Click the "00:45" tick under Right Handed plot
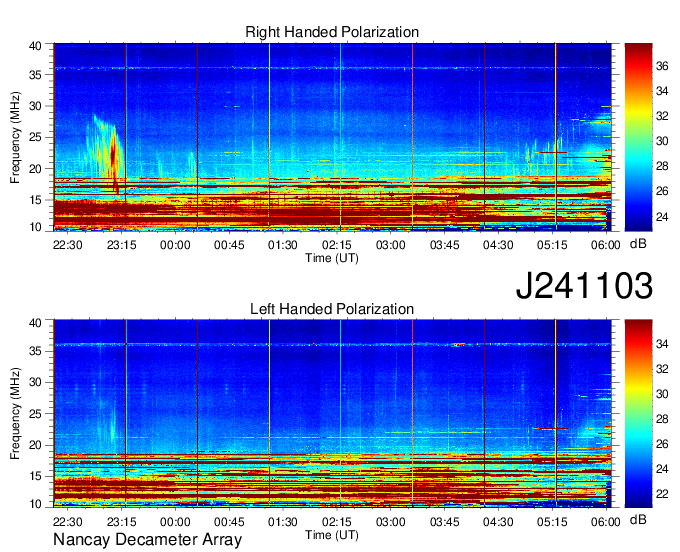This screenshot has height=552, width=680. pyautogui.click(x=229, y=245)
